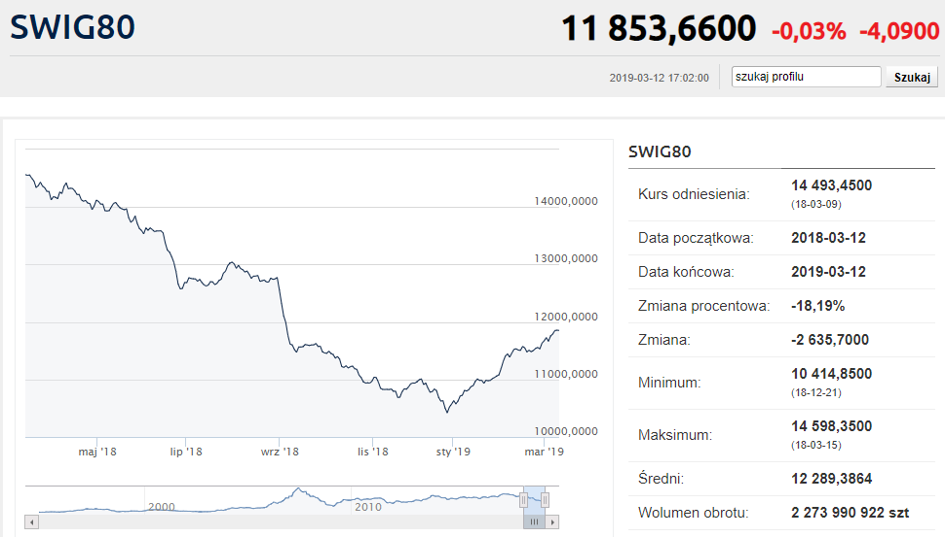Click the maj '18 label on x-axis
945x537 pixels.
[x=98, y=452]
